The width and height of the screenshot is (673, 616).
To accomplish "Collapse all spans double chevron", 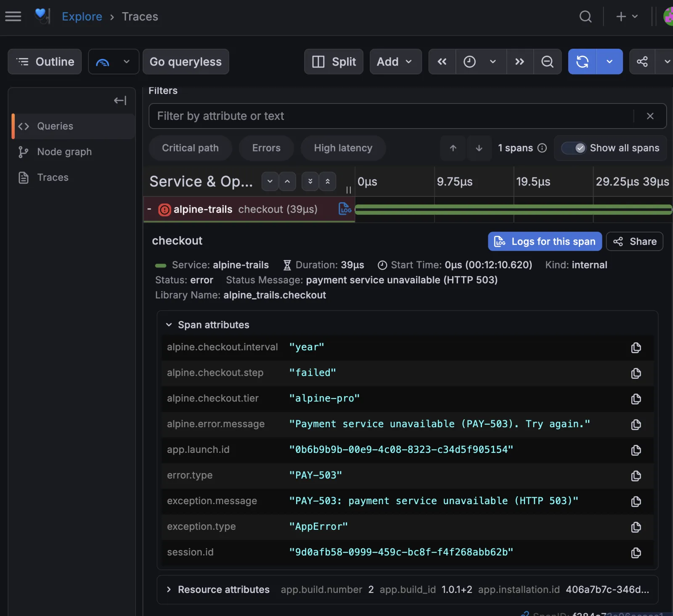I will point(327,182).
